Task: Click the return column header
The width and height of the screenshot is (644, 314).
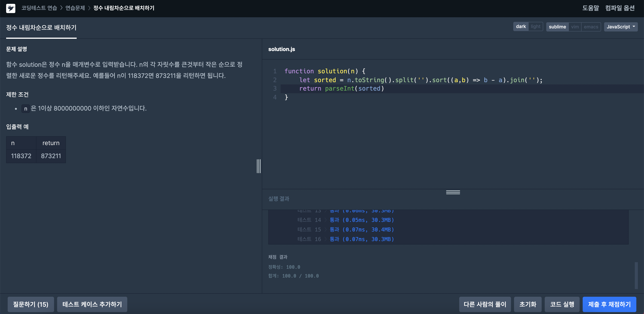Action: coord(51,143)
